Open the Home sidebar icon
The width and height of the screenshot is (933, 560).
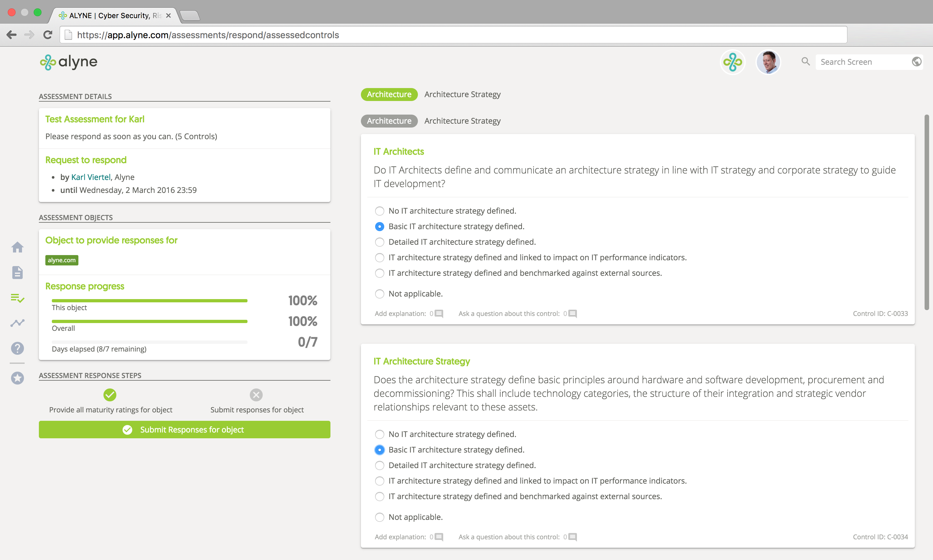click(17, 247)
